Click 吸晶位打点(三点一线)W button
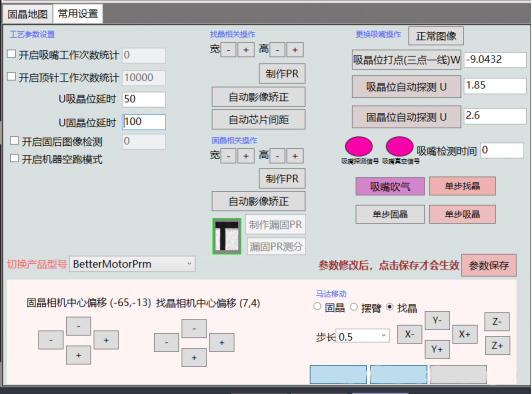Image resolution: width=532 pixels, height=394 pixels. tap(406, 60)
